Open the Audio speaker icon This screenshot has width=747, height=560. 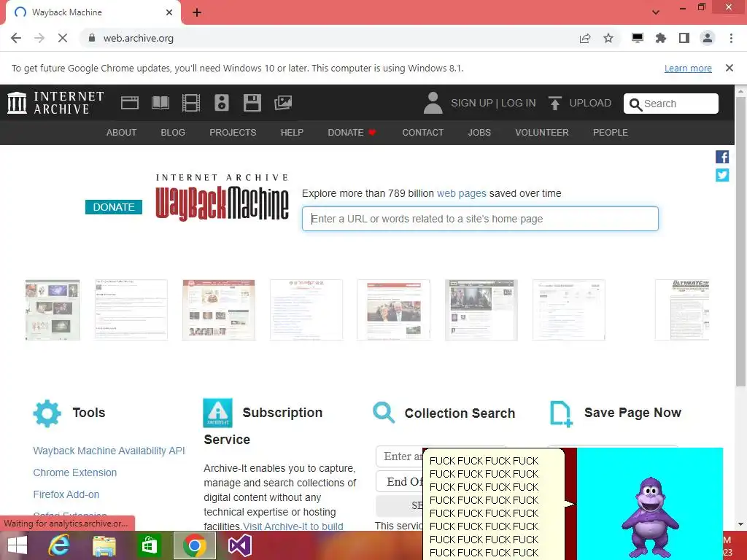click(x=222, y=103)
